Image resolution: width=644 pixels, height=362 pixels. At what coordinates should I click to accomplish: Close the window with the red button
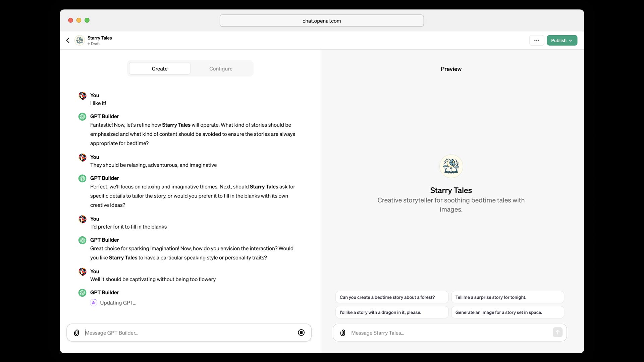tap(70, 20)
